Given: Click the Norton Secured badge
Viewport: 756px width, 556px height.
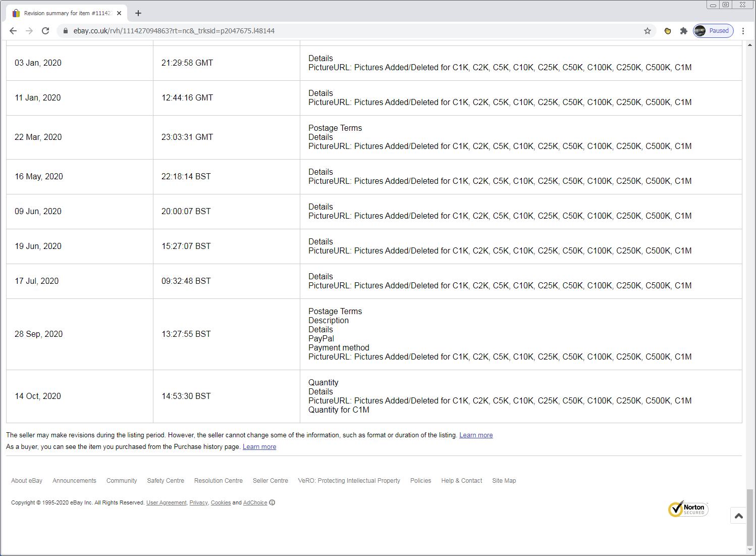Looking at the screenshot, I should tap(688, 509).
